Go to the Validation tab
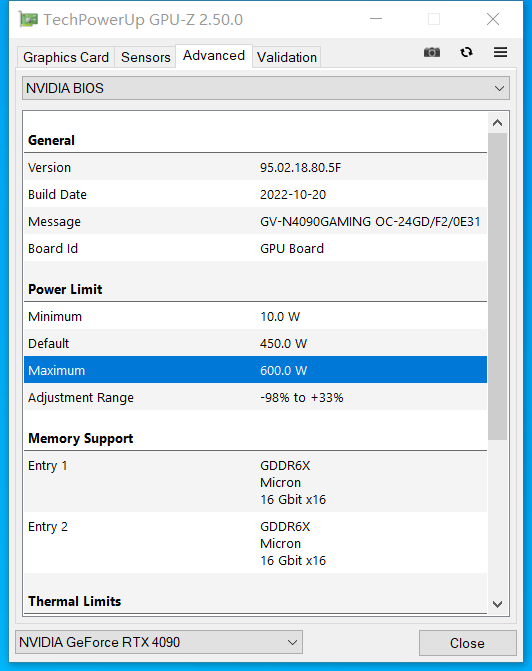 tap(287, 57)
